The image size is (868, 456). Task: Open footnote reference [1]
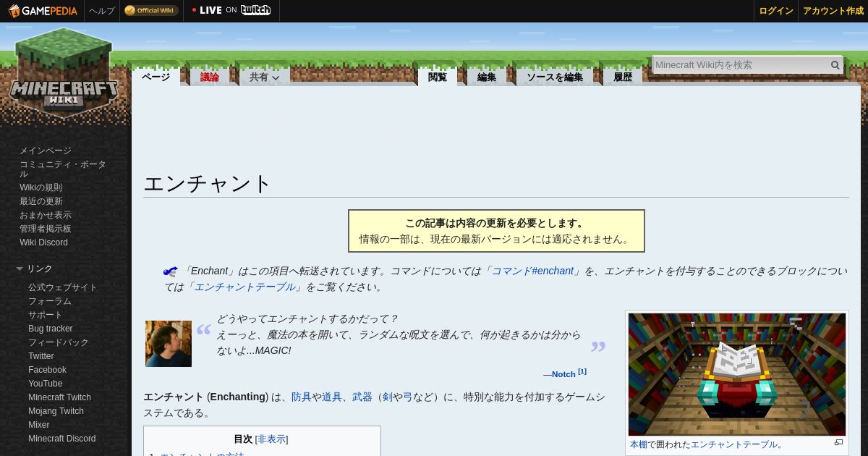(582, 371)
